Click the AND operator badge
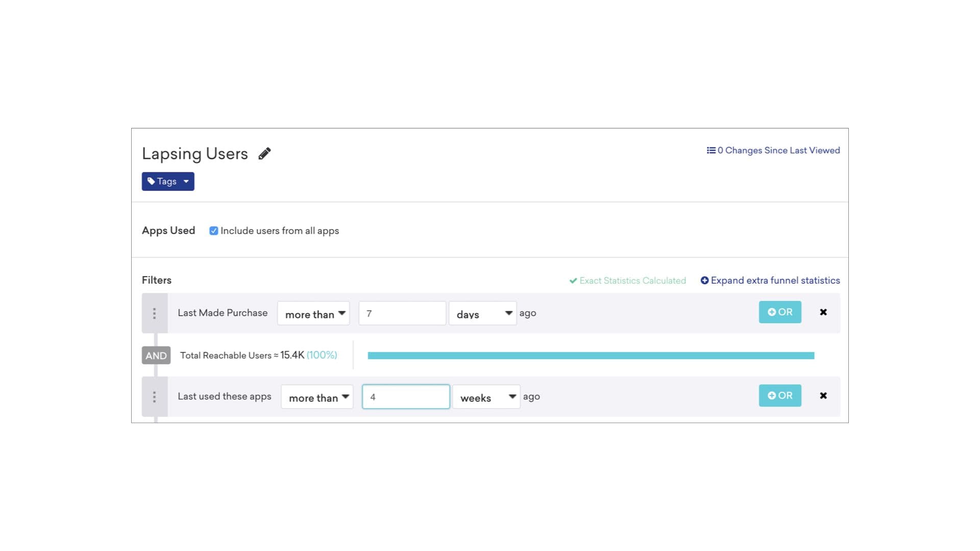 pyautogui.click(x=156, y=356)
